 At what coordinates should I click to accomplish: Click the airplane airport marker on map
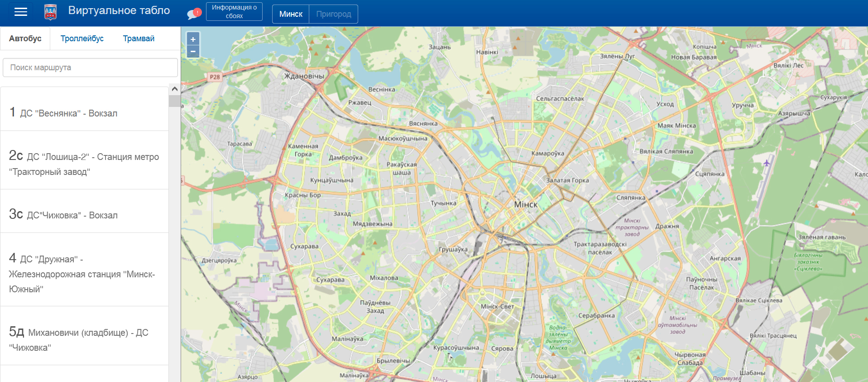[x=767, y=163]
